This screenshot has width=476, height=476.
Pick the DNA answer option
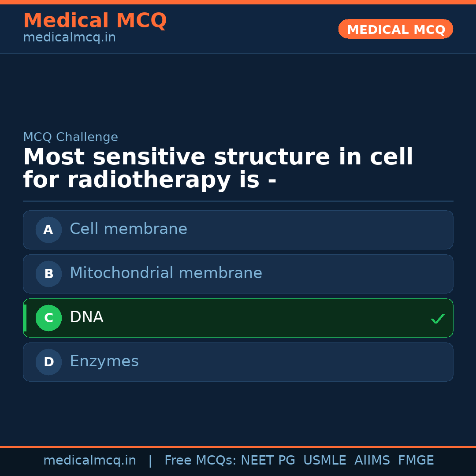[238, 318]
